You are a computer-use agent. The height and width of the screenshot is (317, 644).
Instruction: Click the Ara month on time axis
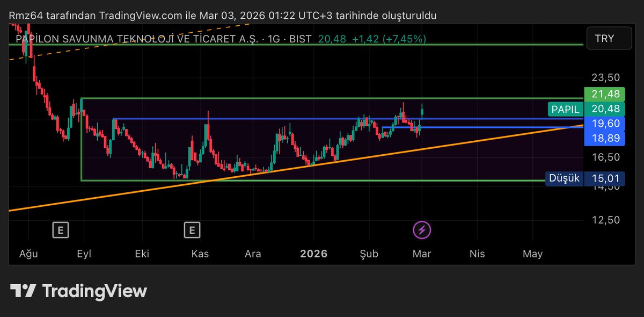pos(253,254)
